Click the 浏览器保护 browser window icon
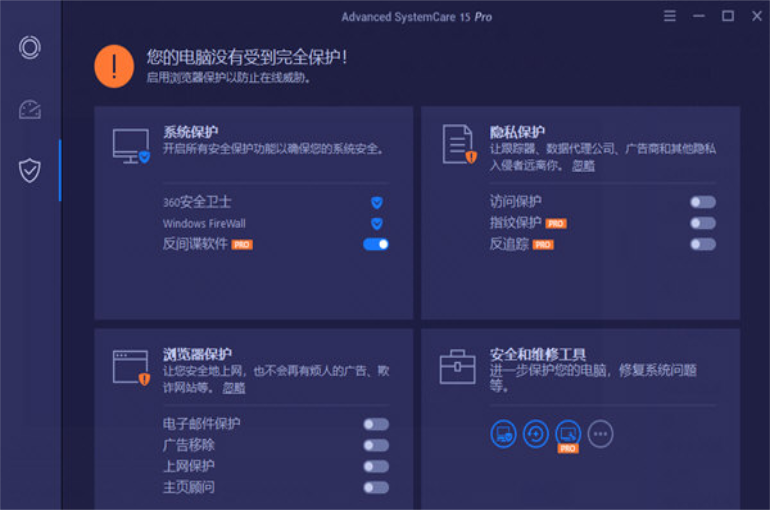Screen dimensions: 770x510 tap(131, 367)
